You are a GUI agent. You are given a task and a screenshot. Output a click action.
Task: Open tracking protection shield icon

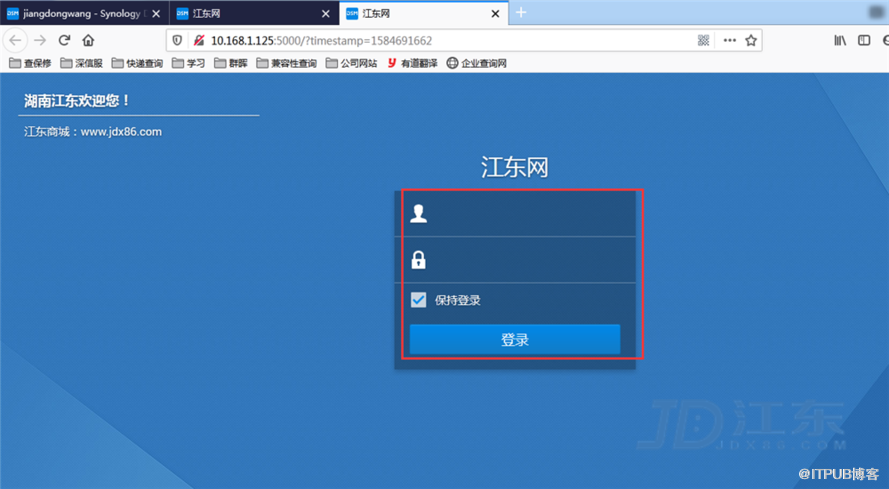click(177, 40)
